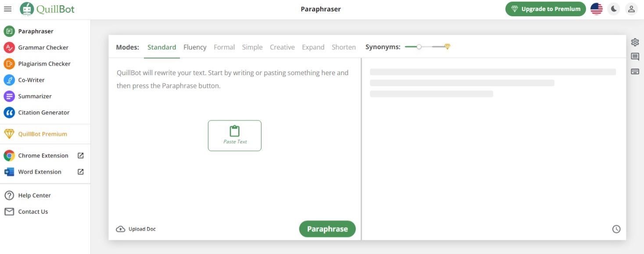Click the premium diamond on Synonyms slider
The width and height of the screenshot is (644, 254).
coord(447,47)
